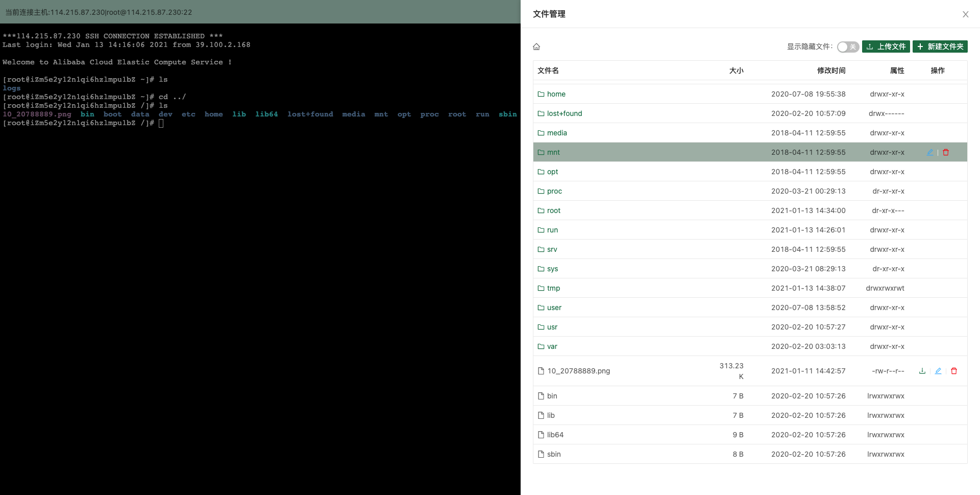Screen dimensions: 980x495
Task: Click the red delete icon on mnt row
Action: pyautogui.click(x=946, y=152)
